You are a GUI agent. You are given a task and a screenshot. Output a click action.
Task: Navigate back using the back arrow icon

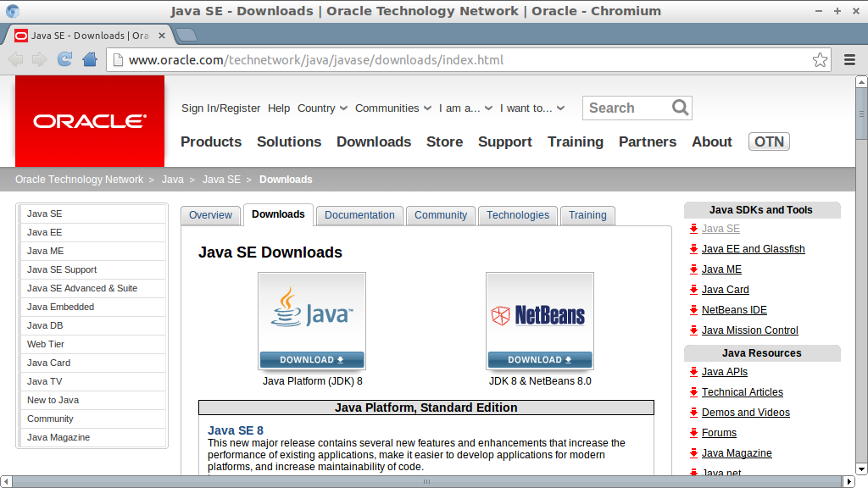(x=15, y=59)
